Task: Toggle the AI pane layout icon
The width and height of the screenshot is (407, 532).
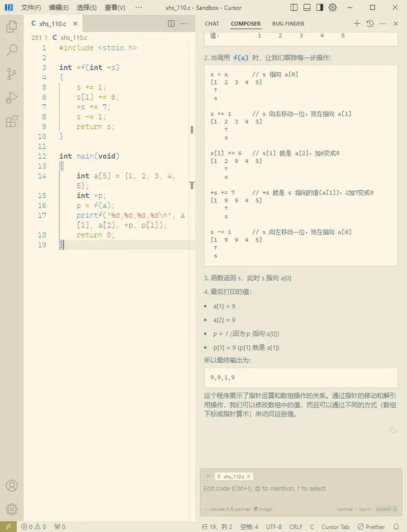Action: 319,8
